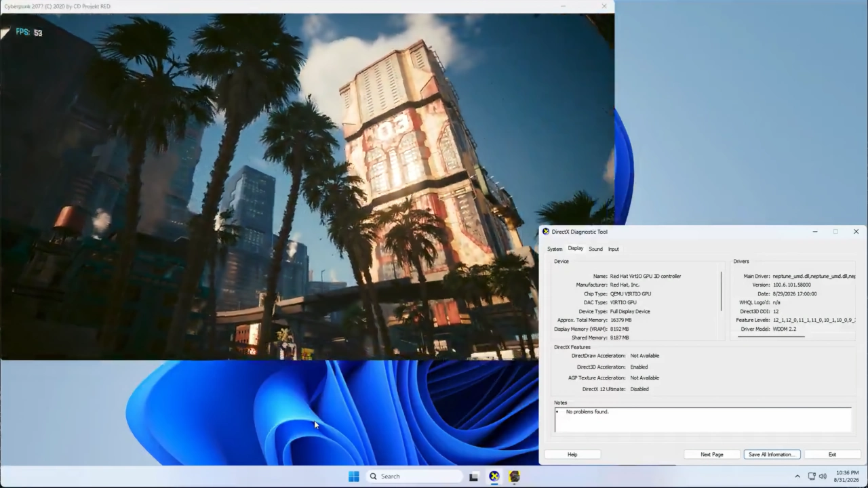Viewport: 868px width, 488px height.
Task: Click the WHQL Logo'd value 'n/a'
Action: coord(776,303)
